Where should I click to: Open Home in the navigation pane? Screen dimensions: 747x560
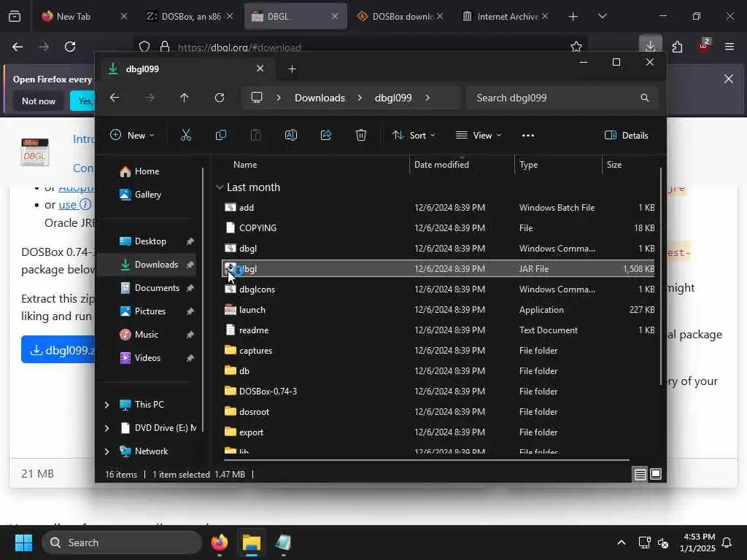[x=147, y=171]
